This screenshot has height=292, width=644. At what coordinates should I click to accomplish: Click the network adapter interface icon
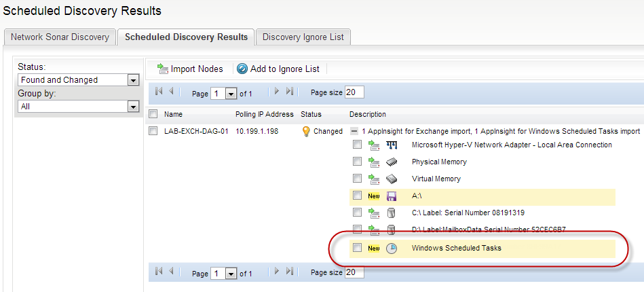392,145
